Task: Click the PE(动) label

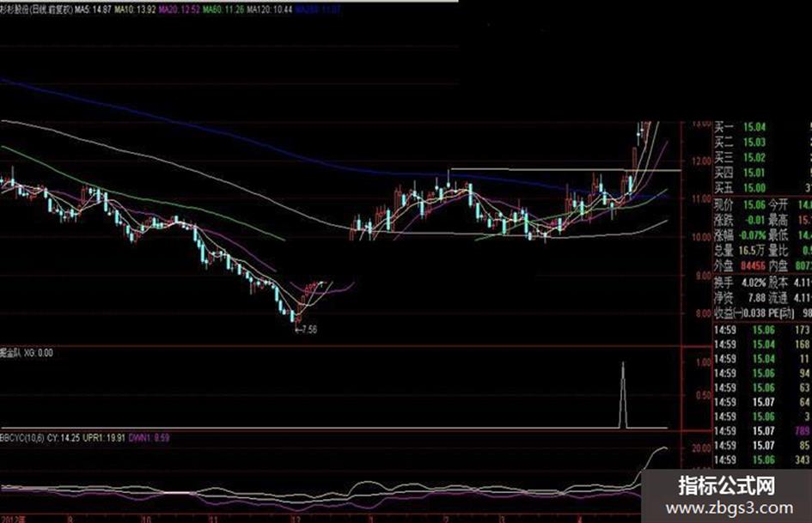Action: tap(782, 313)
